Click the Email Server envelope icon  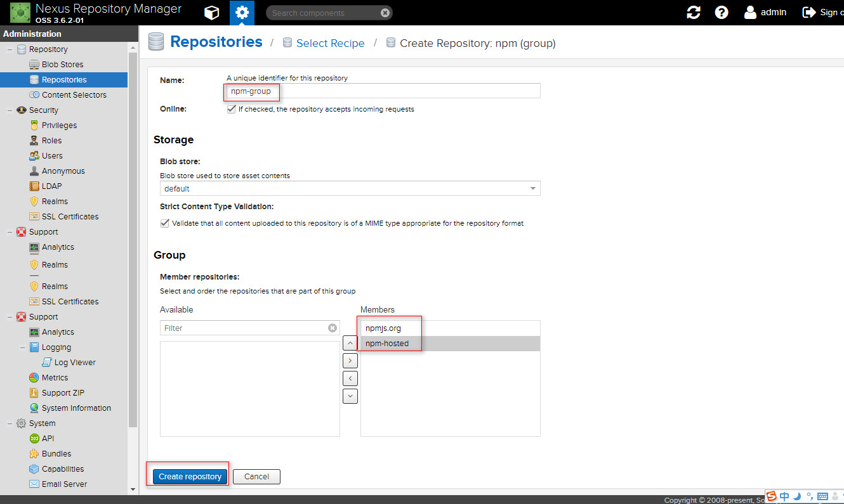(x=34, y=484)
